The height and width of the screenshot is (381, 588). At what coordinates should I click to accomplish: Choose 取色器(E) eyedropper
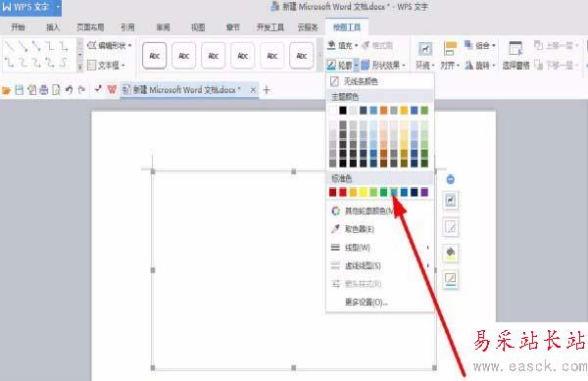[x=380, y=229]
